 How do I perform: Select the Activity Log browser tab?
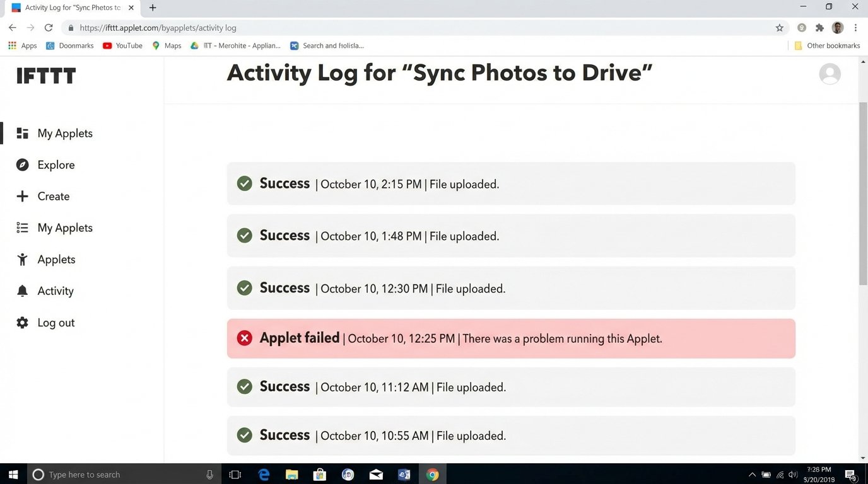(x=69, y=8)
